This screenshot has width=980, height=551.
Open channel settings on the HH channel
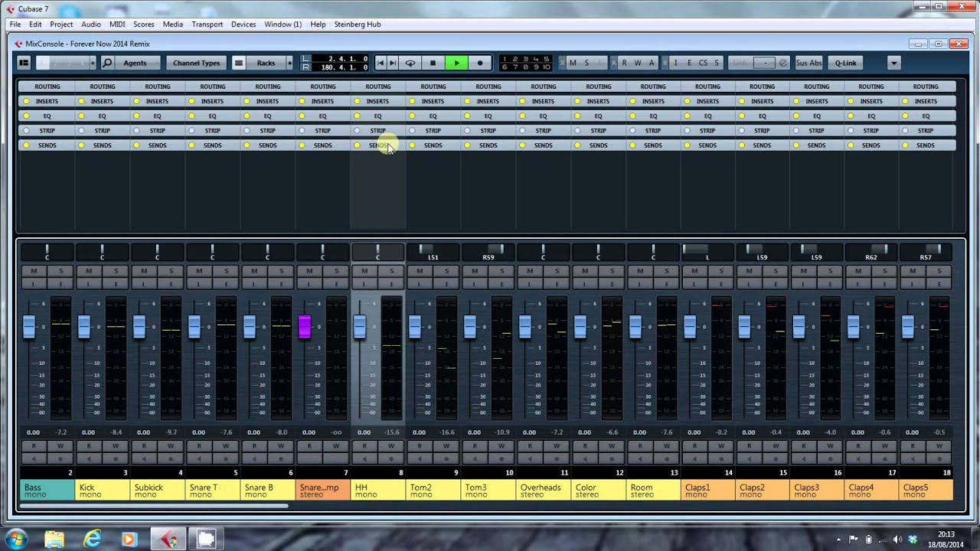click(x=391, y=284)
